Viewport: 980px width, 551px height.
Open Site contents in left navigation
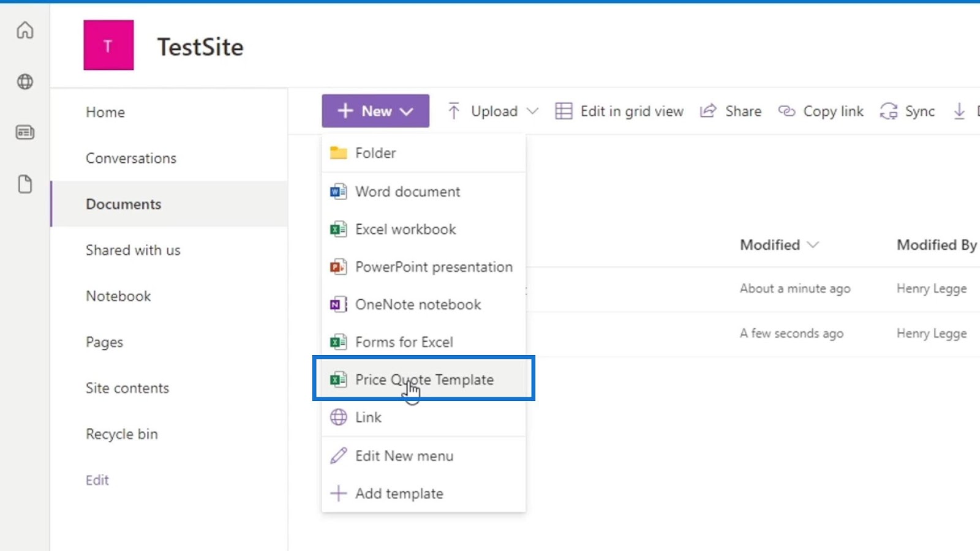127,388
